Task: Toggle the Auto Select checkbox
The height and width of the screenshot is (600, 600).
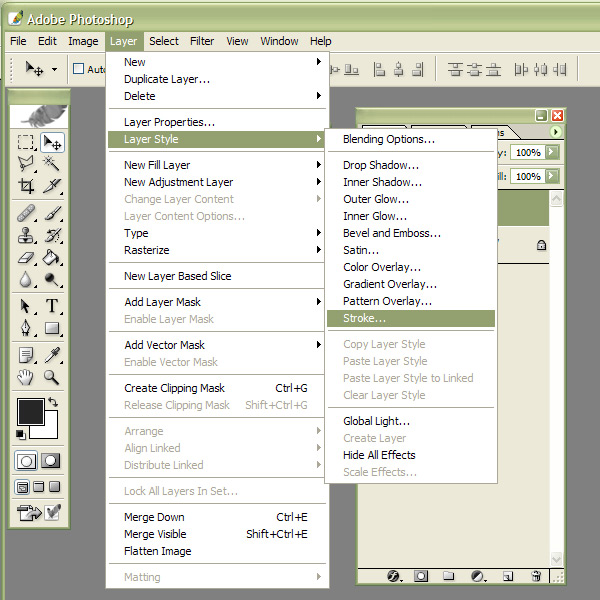Action: [78, 69]
